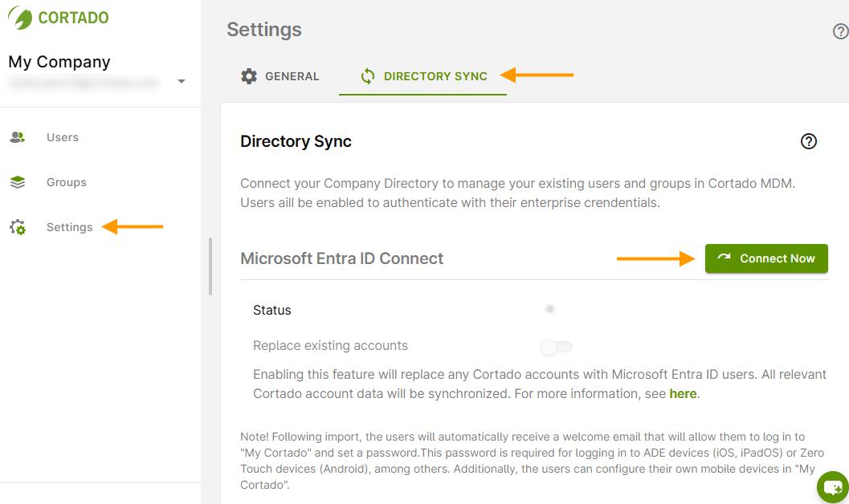This screenshot has width=849, height=504.
Task: Click the gear icon on General tab
Action: point(249,76)
